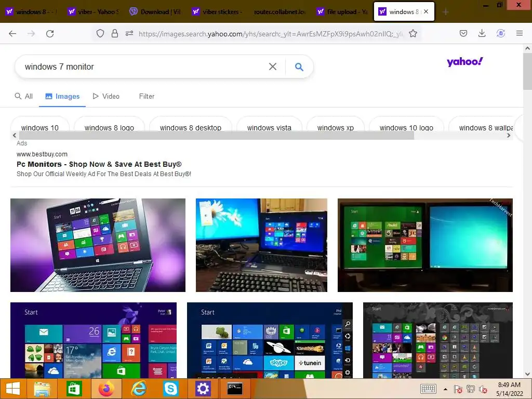Launch File Explorer from taskbar
532x399 pixels.
(x=42, y=389)
